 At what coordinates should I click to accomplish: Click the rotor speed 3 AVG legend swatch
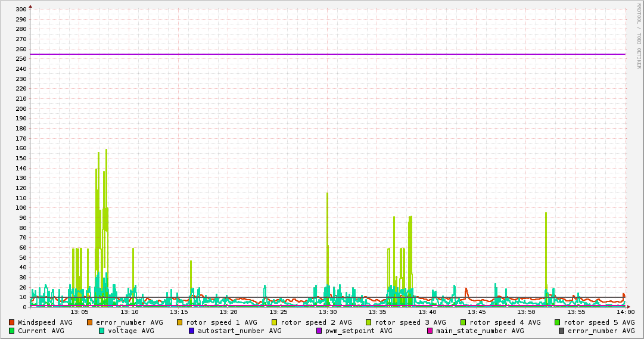[x=369, y=322]
